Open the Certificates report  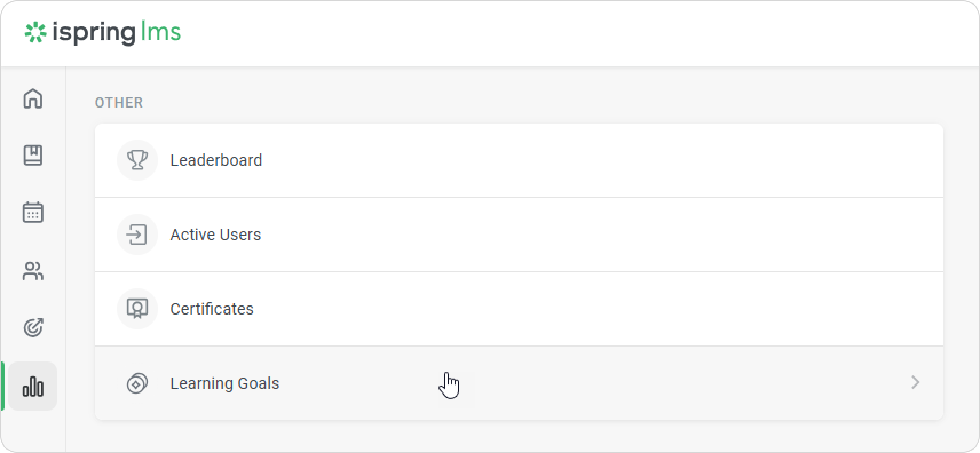[x=212, y=309]
